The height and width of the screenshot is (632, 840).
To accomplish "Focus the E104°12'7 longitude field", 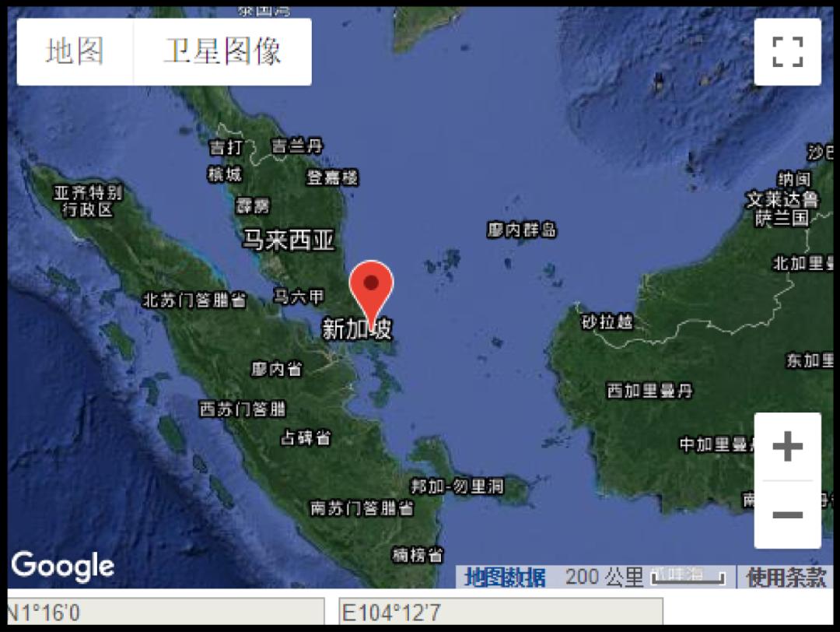I will pos(501,613).
